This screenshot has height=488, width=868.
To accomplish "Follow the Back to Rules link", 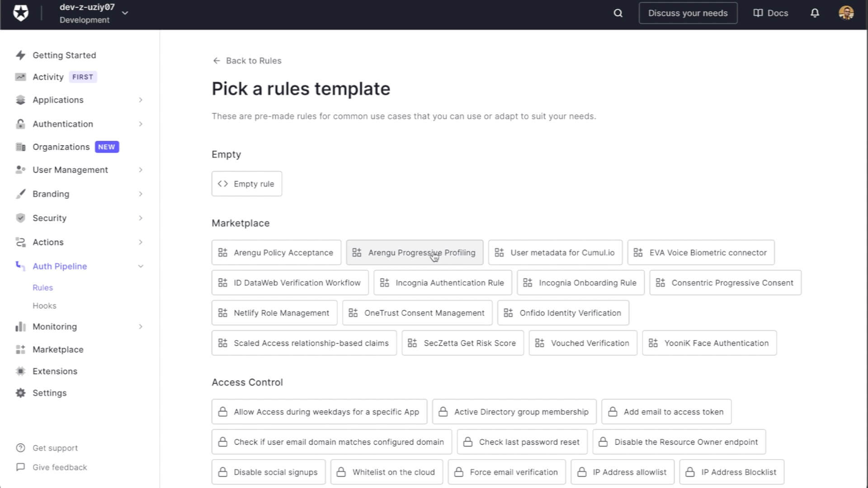I will coord(247,61).
